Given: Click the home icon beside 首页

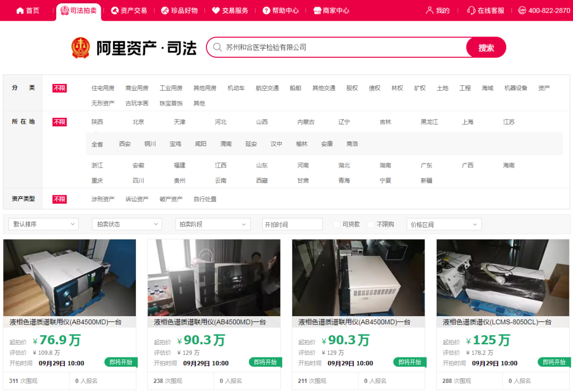Looking at the screenshot, I should (20, 10).
